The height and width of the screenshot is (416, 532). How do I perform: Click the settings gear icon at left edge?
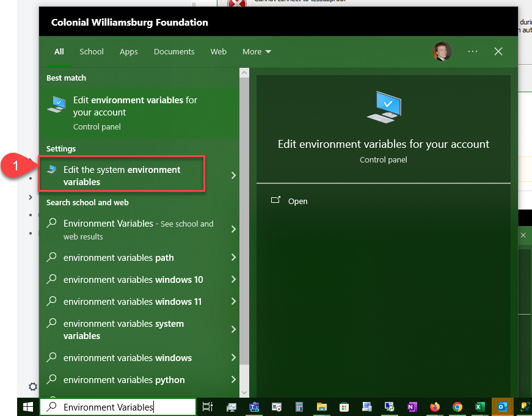tap(33, 387)
